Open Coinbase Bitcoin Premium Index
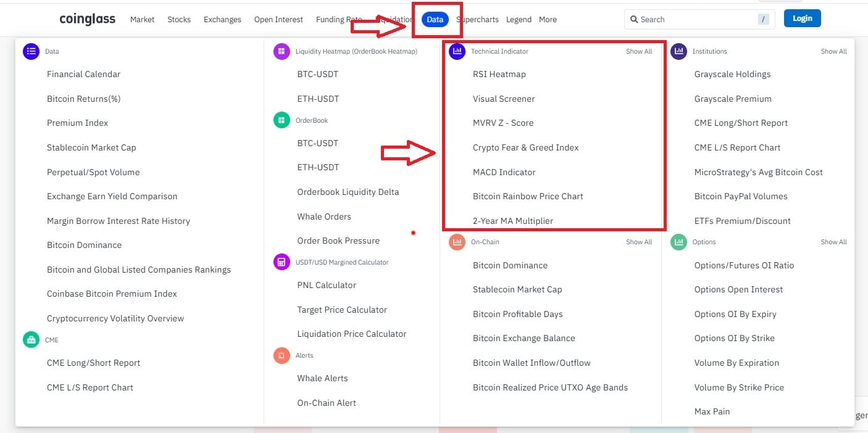The height and width of the screenshot is (433, 868). point(112,294)
